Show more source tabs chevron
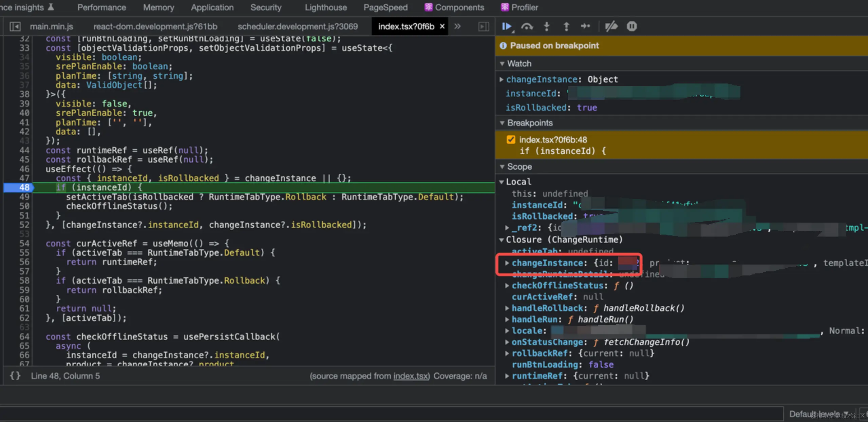868x422 pixels. [x=457, y=26]
